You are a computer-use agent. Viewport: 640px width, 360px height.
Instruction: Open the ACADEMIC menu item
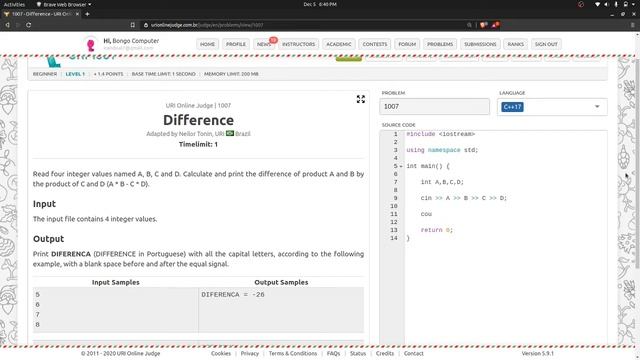point(339,44)
